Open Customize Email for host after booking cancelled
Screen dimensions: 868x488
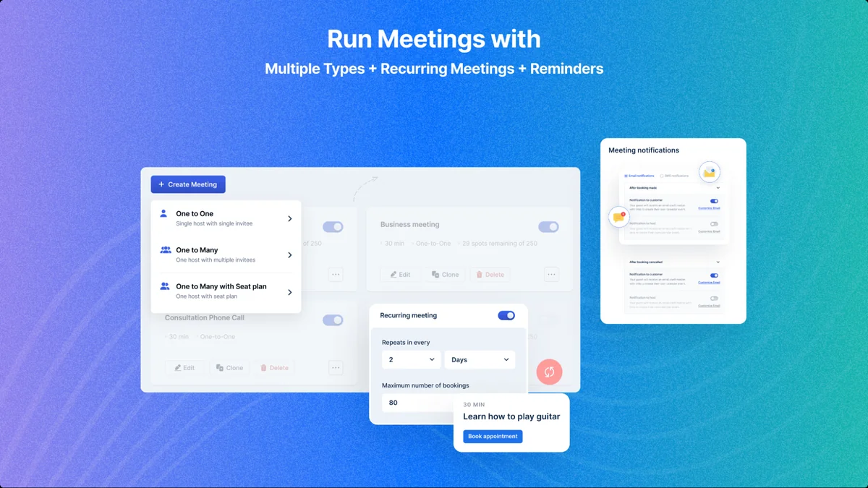pyautogui.click(x=709, y=306)
